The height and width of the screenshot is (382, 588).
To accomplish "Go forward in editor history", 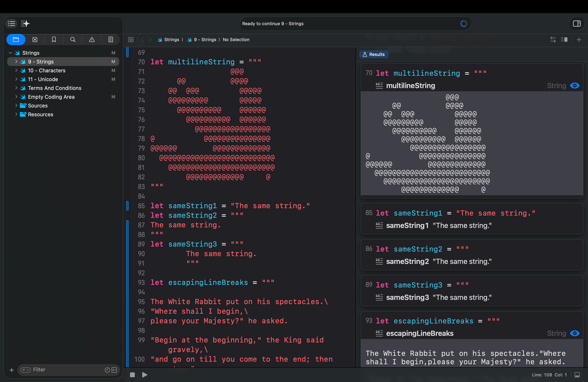I will [150, 40].
